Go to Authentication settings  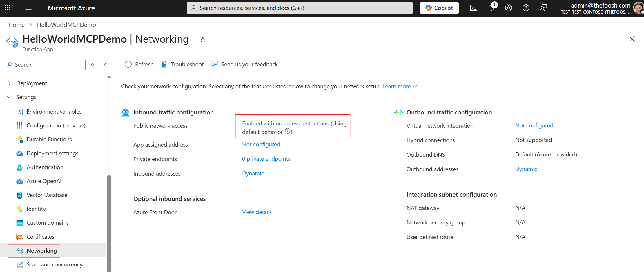[45, 167]
